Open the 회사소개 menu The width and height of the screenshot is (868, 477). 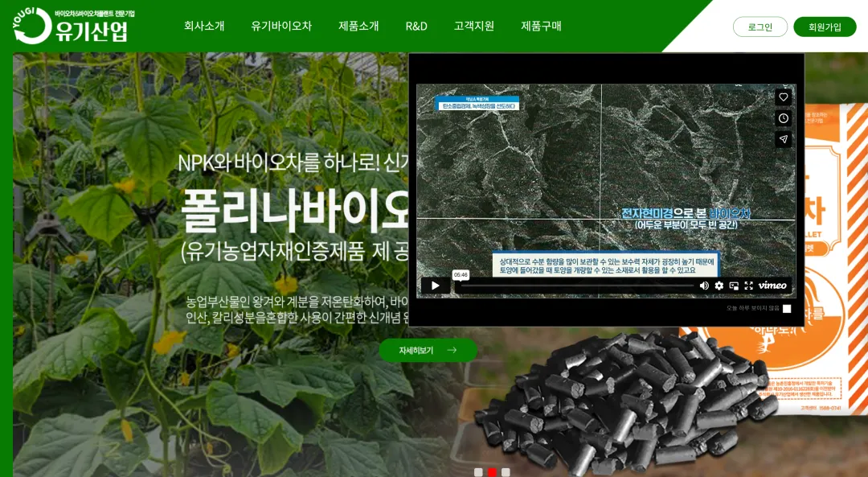point(204,26)
